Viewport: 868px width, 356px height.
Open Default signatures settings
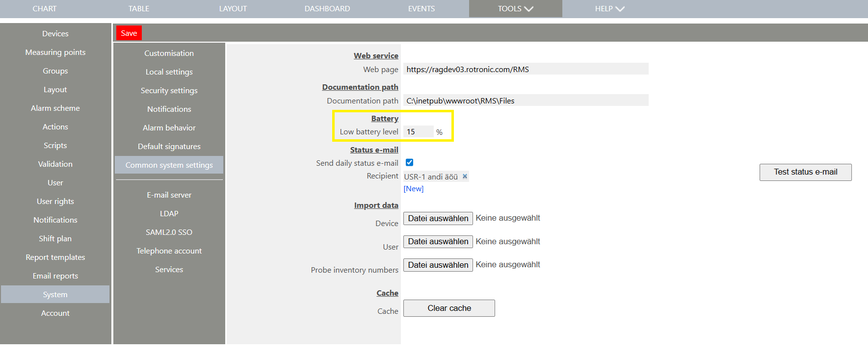pyautogui.click(x=169, y=146)
